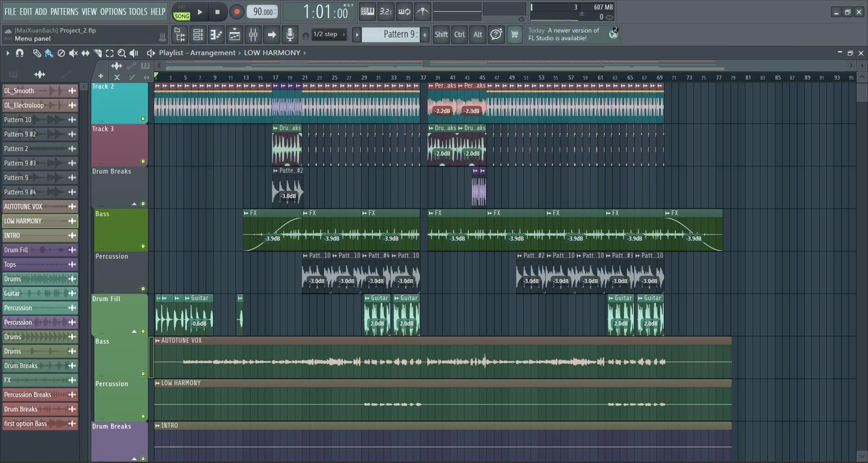Toggle the Ctrl modifier button

coord(459,35)
